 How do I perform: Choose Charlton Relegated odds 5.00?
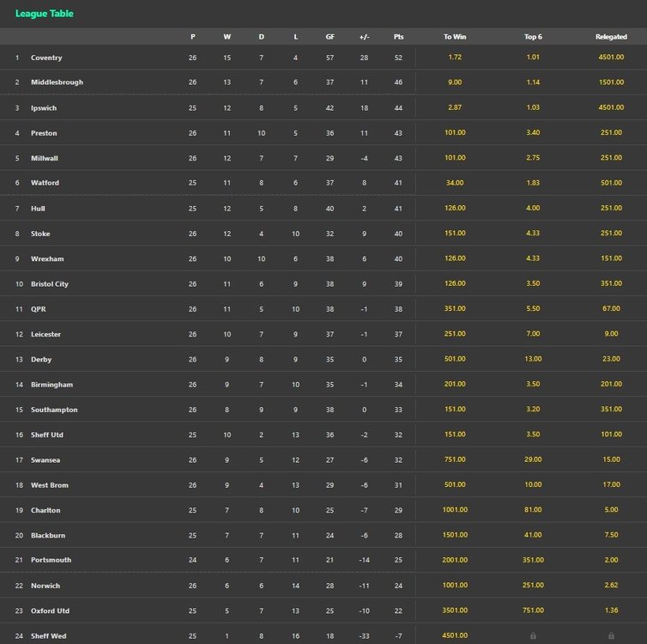611,509
